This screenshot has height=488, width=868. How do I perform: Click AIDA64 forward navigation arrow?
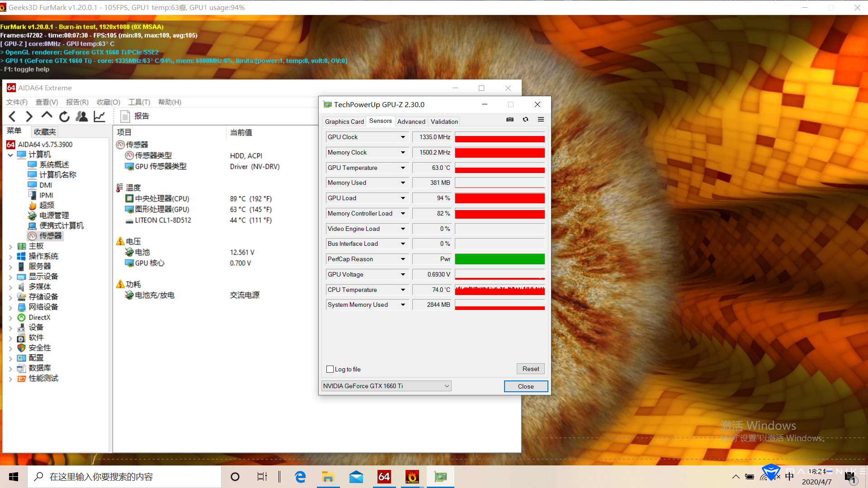pos(29,117)
